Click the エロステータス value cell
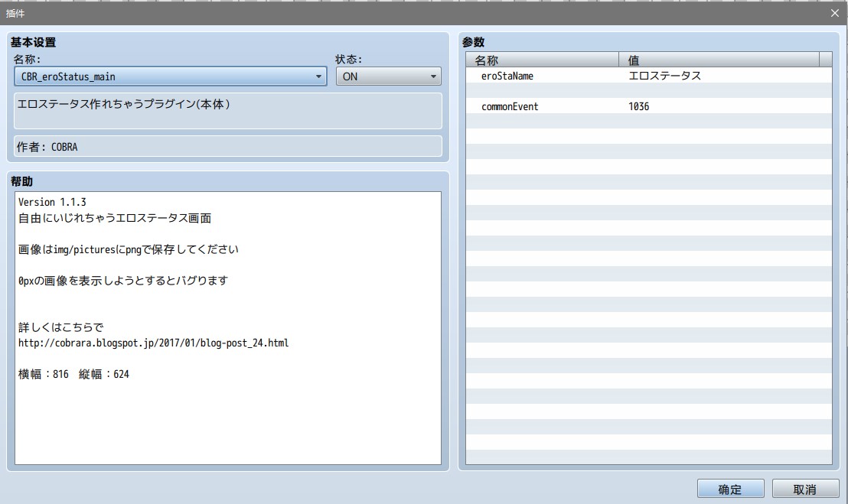 click(664, 76)
